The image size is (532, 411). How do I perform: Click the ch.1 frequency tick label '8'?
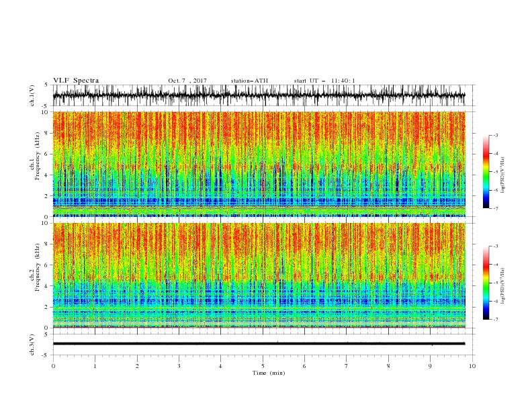(46, 133)
